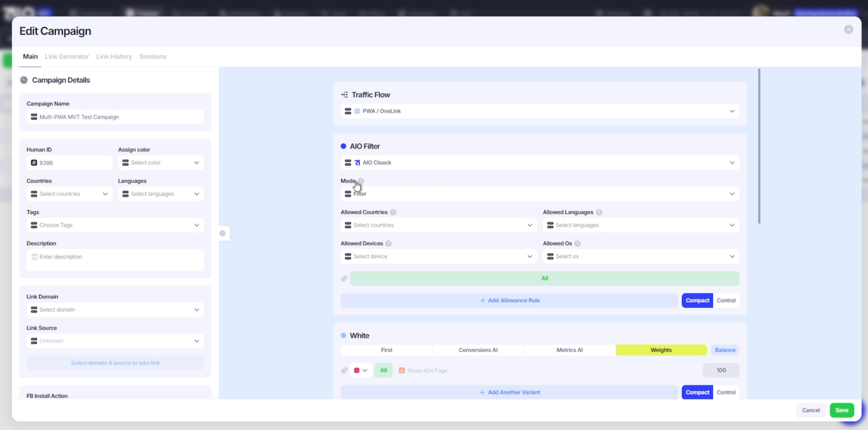Image resolution: width=868 pixels, height=430 pixels.
Task: Open the Sessions tab
Action: pyautogui.click(x=153, y=57)
